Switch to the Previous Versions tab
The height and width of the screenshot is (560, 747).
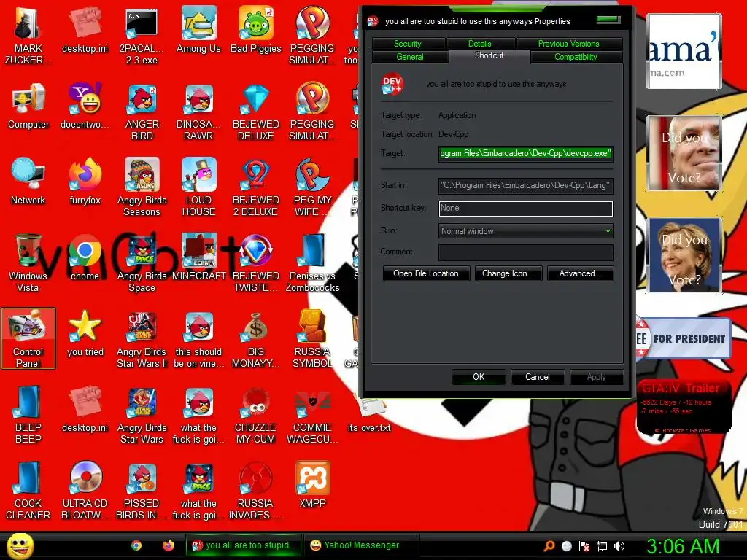coord(568,43)
